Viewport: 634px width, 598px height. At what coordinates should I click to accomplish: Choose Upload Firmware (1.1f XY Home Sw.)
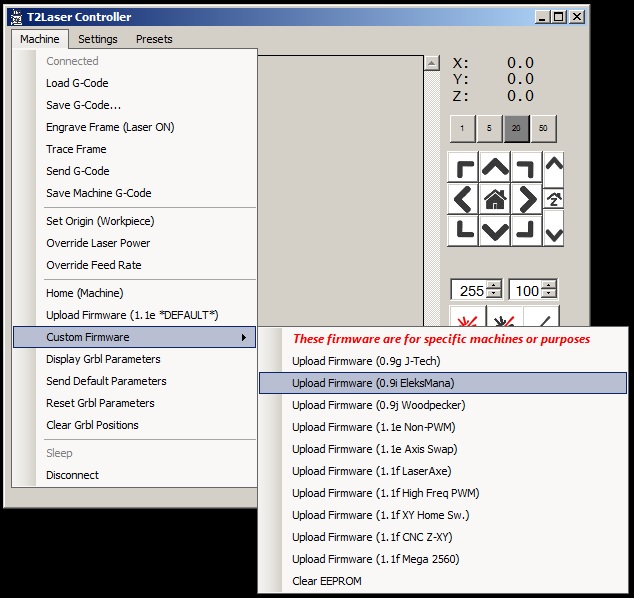(443, 515)
